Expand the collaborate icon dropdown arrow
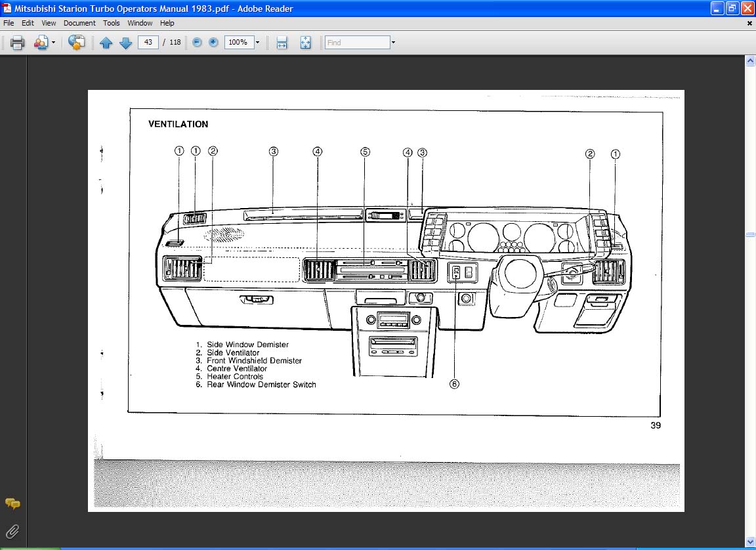 pyautogui.click(x=54, y=43)
